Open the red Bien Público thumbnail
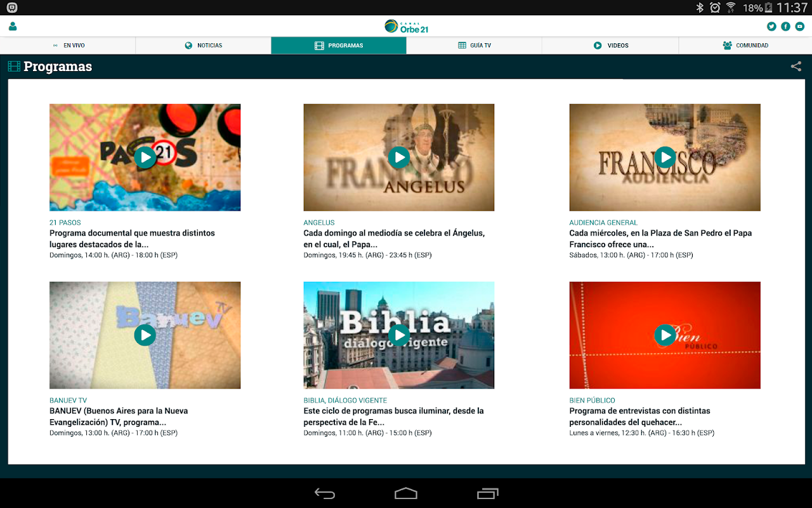 665,335
